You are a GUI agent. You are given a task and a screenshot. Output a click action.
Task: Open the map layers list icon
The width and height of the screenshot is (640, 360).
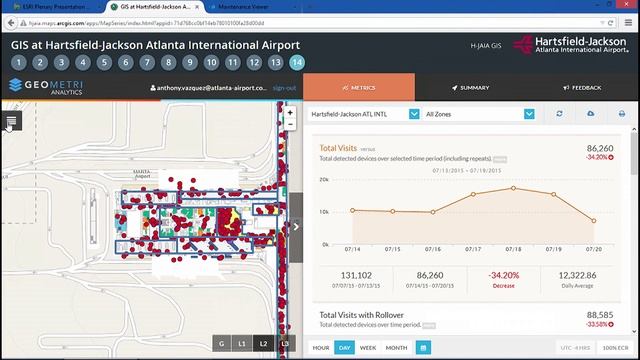(x=11, y=121)
